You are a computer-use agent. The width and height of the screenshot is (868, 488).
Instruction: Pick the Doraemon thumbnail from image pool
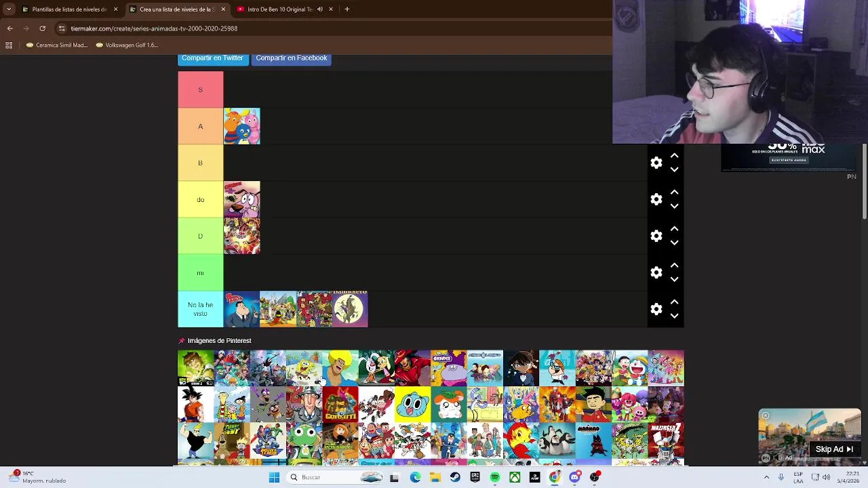click(630, 368)
